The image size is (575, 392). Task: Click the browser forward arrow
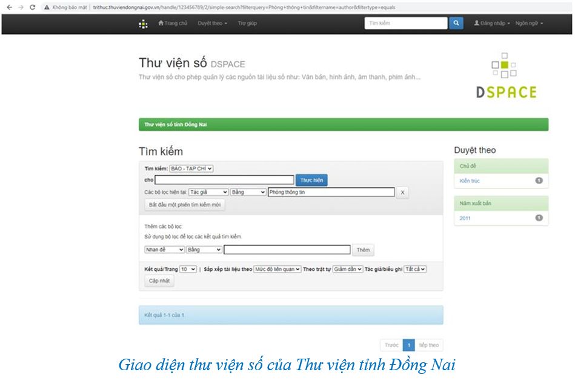(21, 7)
